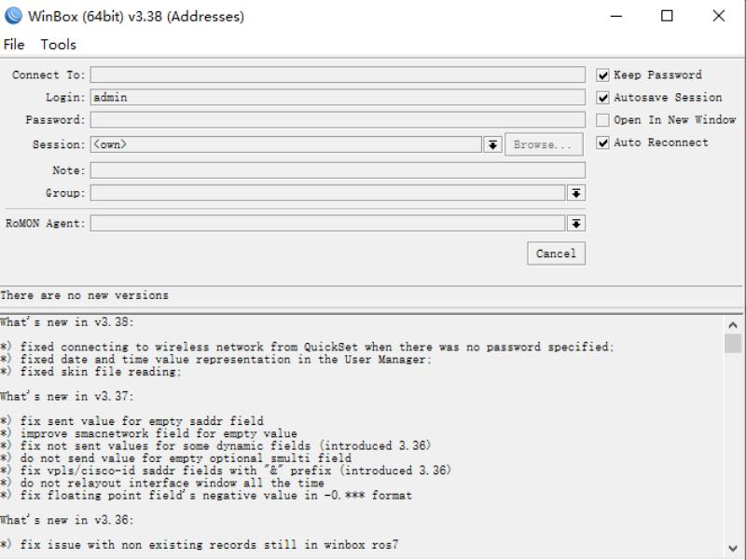
Task: Focus the Connect To address field
Action: click(338, 75)
